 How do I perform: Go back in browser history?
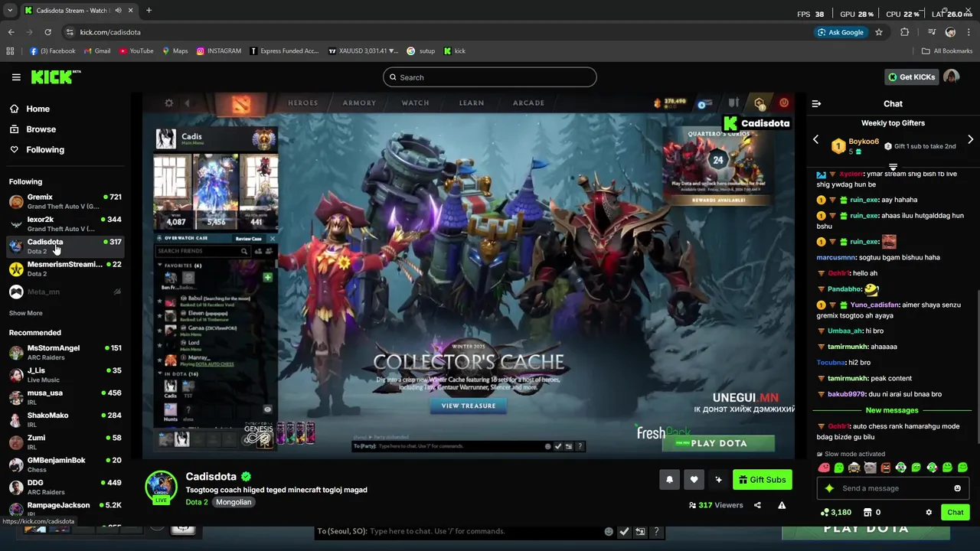point(11,32)
